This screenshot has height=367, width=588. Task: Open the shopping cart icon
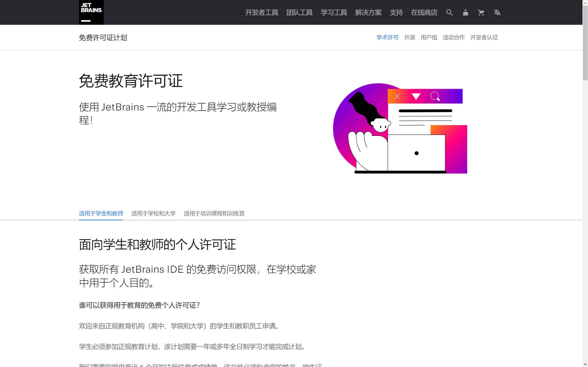[481, 12]
